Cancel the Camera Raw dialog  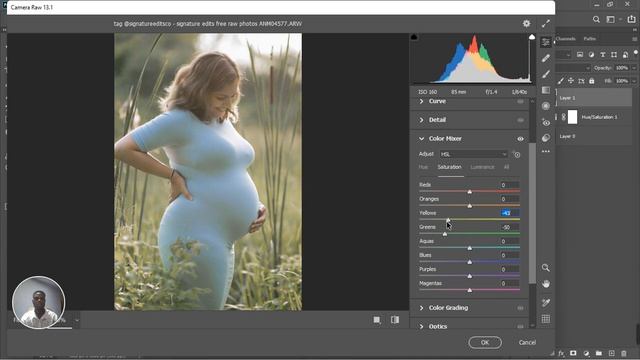pos(527,342)
